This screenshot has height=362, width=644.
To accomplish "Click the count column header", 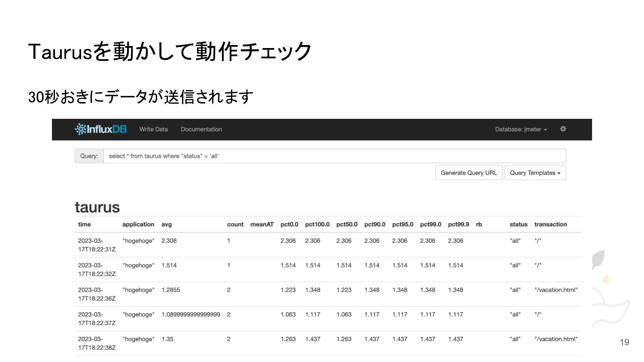I will [x=235, y=224].
